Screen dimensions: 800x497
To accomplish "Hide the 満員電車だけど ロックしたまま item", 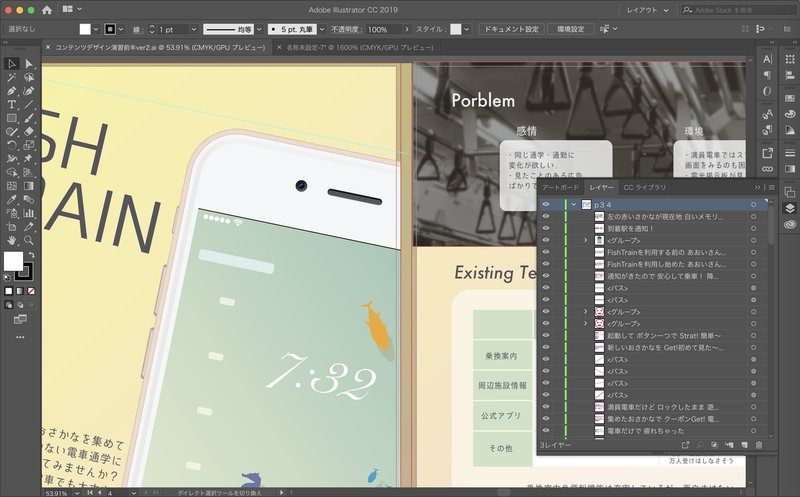I will pos(546,407).
